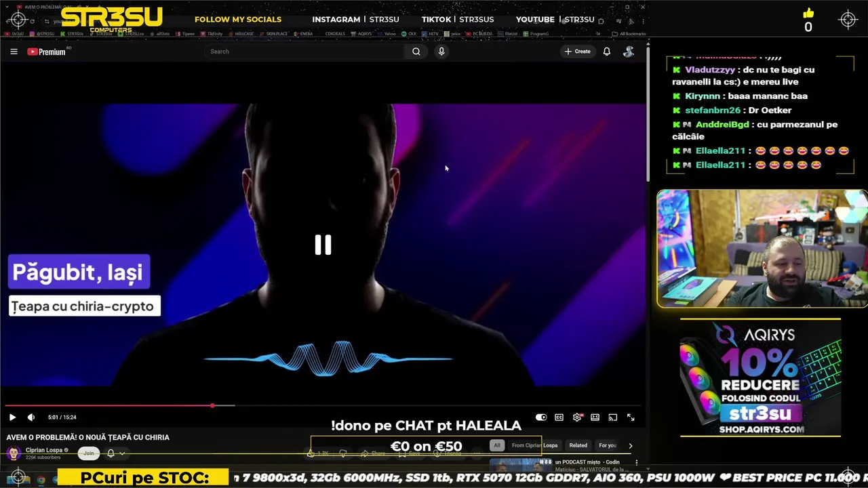
Task: Open the Chrome icon in the taskbar
Action: [41, 480]
